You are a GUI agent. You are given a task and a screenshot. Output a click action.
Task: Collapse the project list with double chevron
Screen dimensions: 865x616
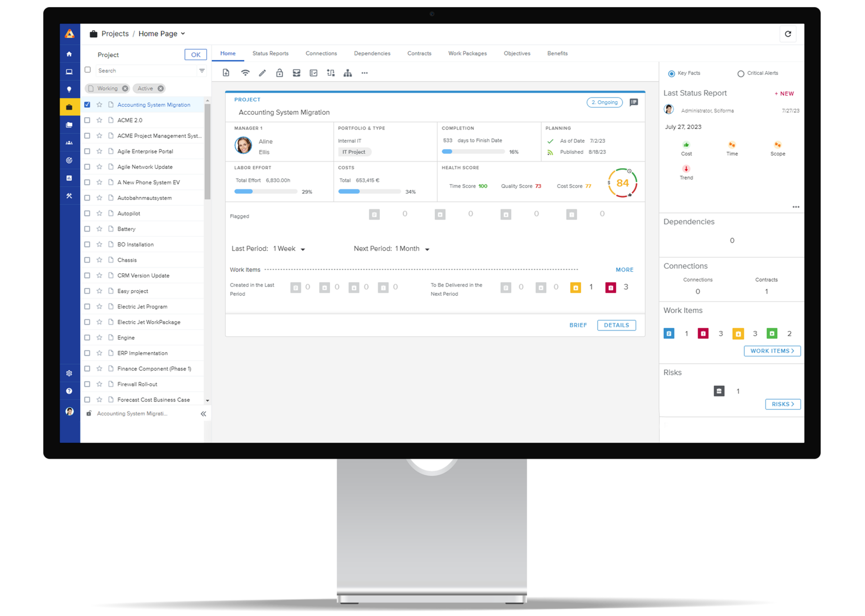pyautogui.click(x=203, y=414)
